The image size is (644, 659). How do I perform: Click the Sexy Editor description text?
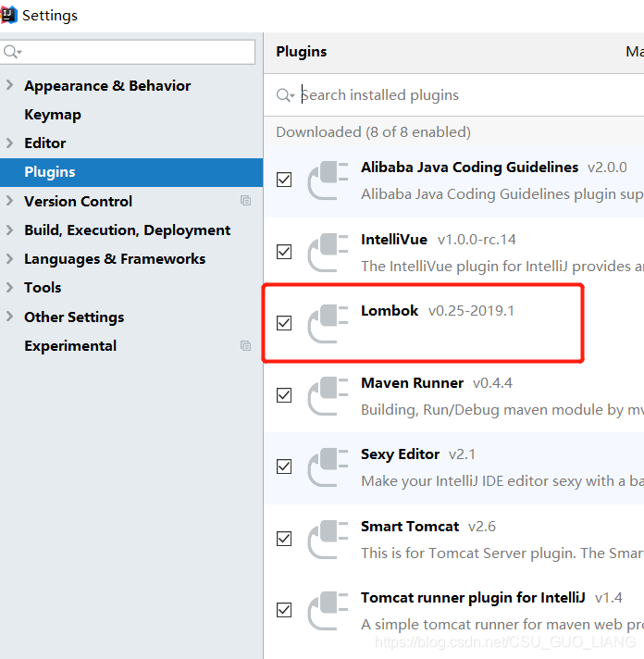coord(502,481)
